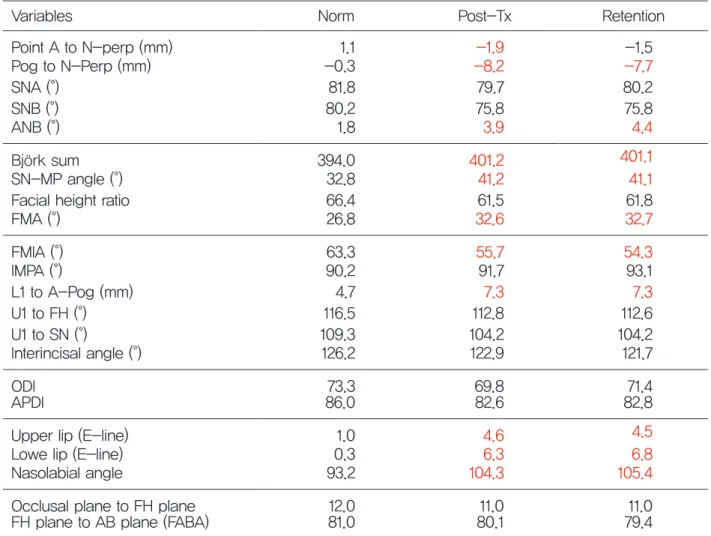This screenshot has width=711, height=536.
Task: Select the red -8.2 Post-Tx value
Action: (489, 66)
